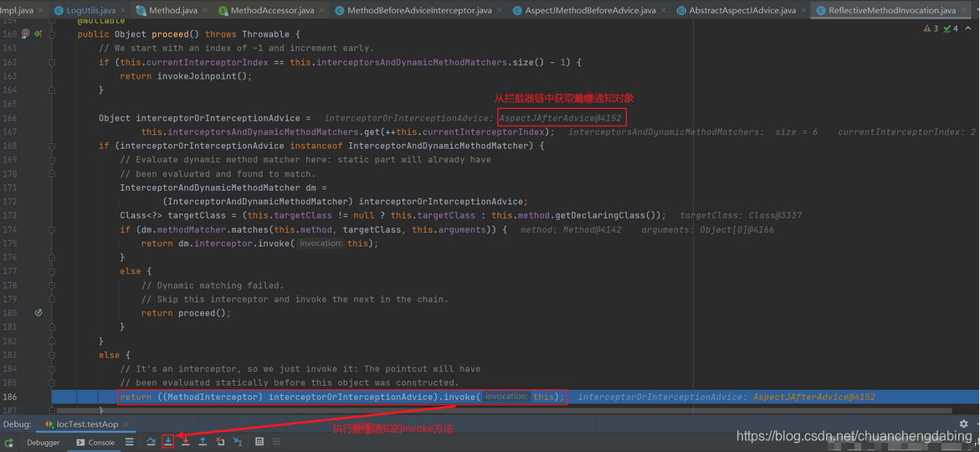Viewport: 980px width, 452px height.
Task: Click the inline hint 'size = 6'
Action: 795,132
